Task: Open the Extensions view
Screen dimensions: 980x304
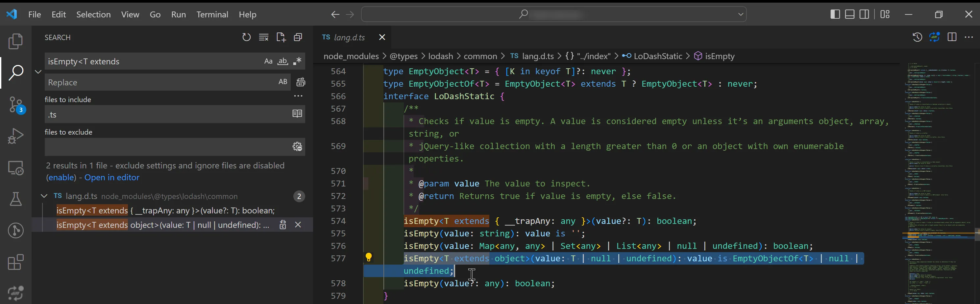Action: 15,262
